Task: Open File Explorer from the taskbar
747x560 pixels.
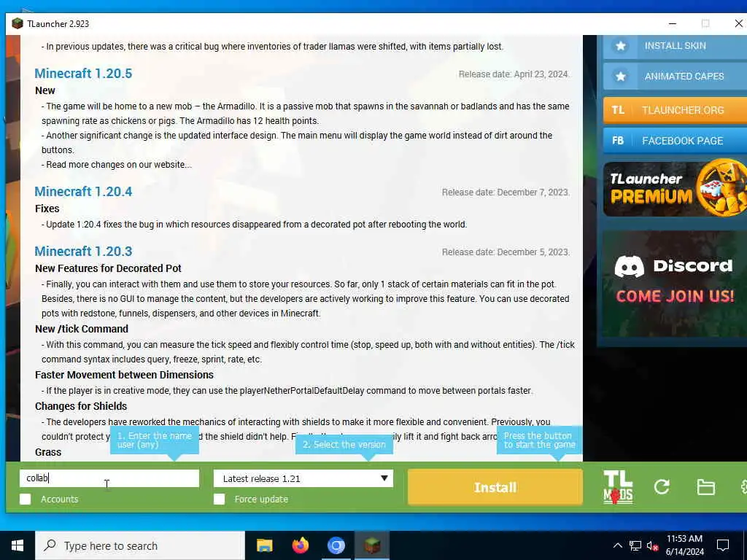Action: [264, 545]
